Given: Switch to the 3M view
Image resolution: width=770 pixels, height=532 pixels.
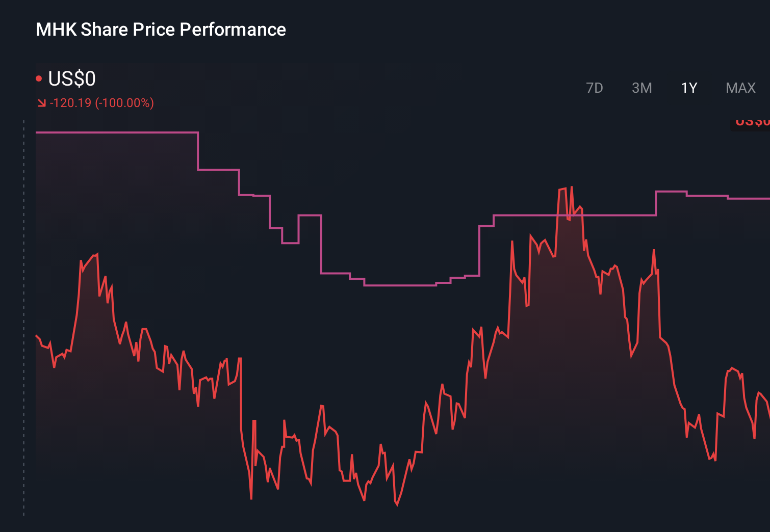Looking at the screenshot, I should [641, 88].
